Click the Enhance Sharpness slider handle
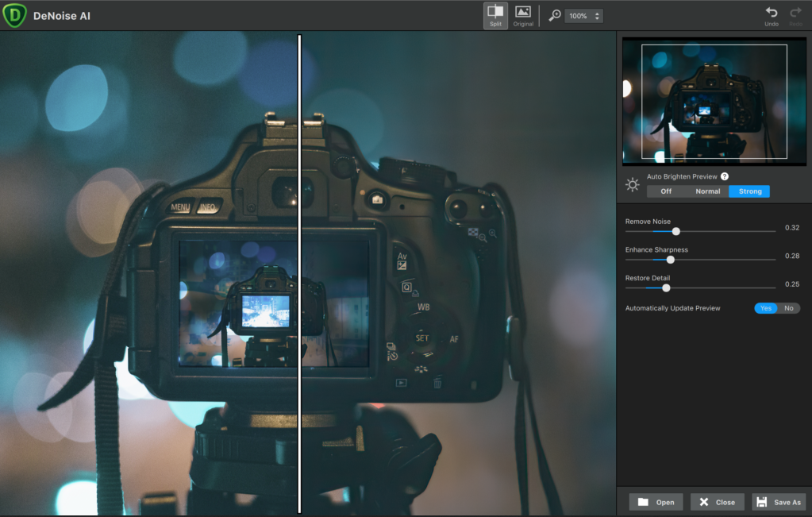Image resolution: width=812 pixels, height=517 pixels. (x=671, y=260)
